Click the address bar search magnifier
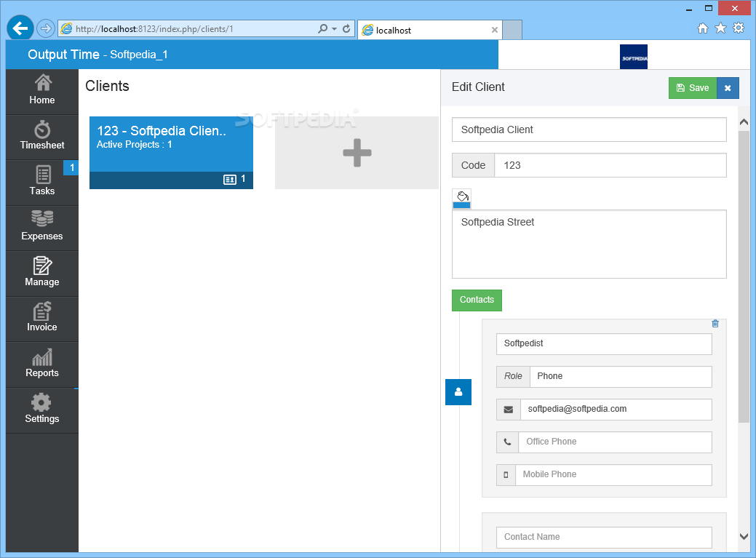 (x=322, y=29)
